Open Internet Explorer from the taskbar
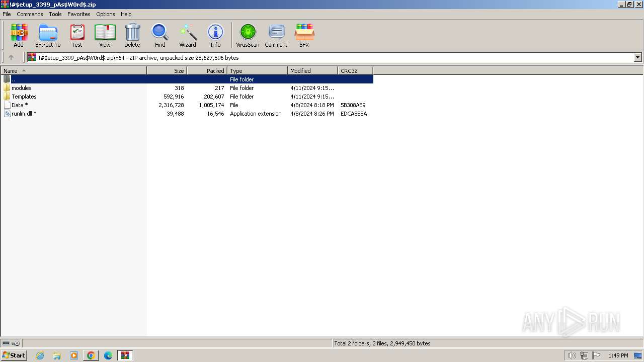The width and height of the screenshot is (644, 362). click(x=40, y=355)
